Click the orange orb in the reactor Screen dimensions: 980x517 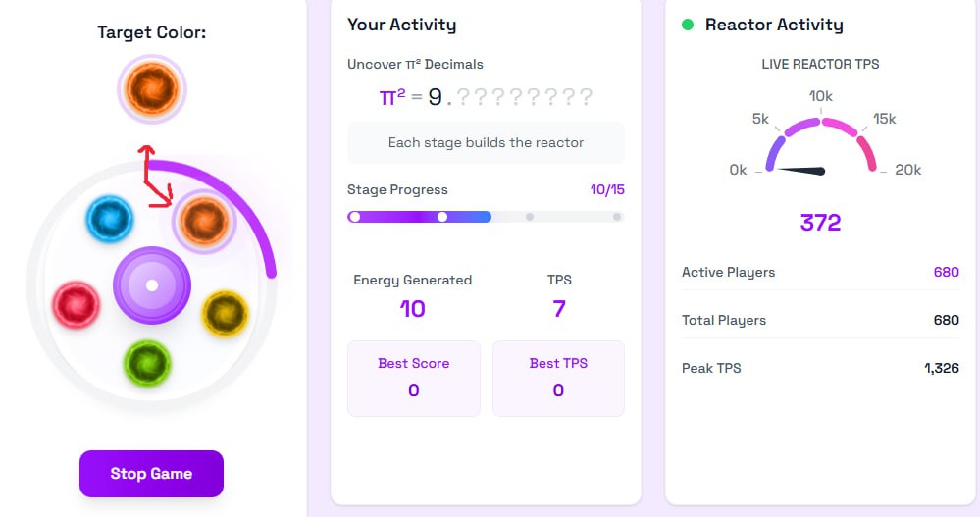point(204,222)
